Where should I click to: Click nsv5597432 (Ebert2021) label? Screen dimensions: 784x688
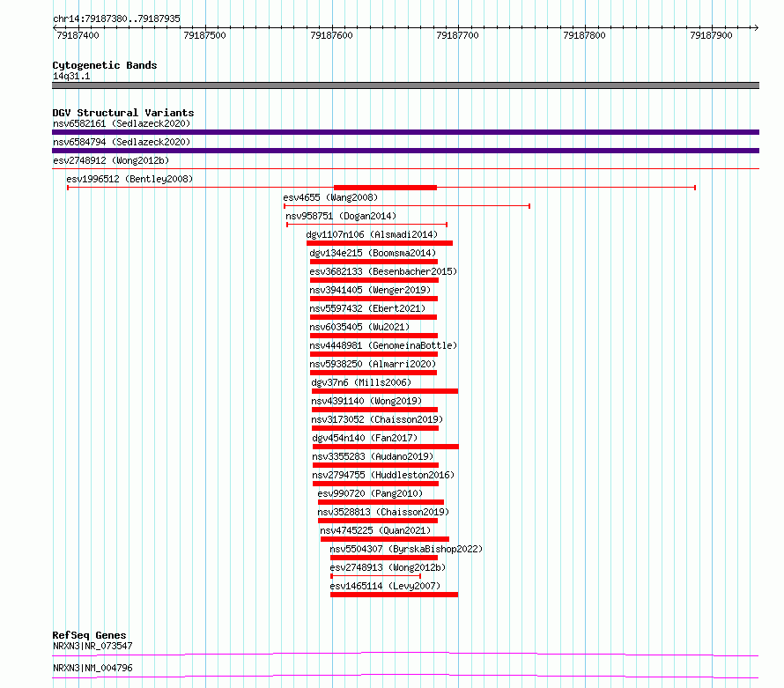[367, 308]
